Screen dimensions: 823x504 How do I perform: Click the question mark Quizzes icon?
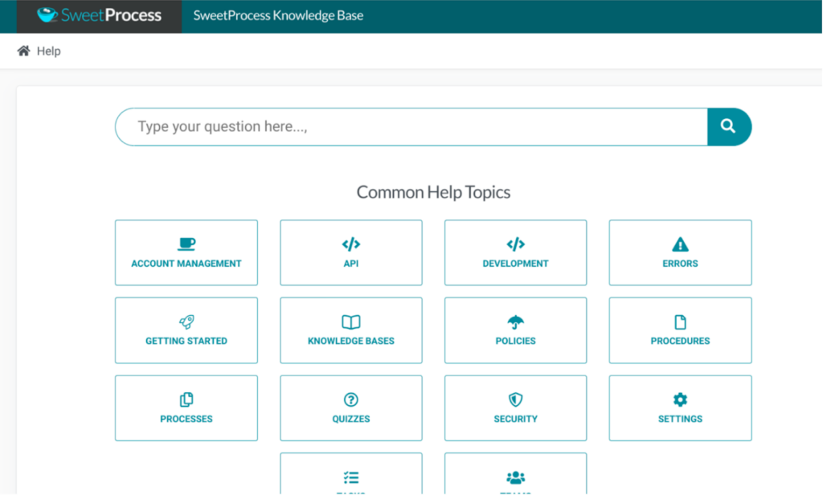pos(351,400)
